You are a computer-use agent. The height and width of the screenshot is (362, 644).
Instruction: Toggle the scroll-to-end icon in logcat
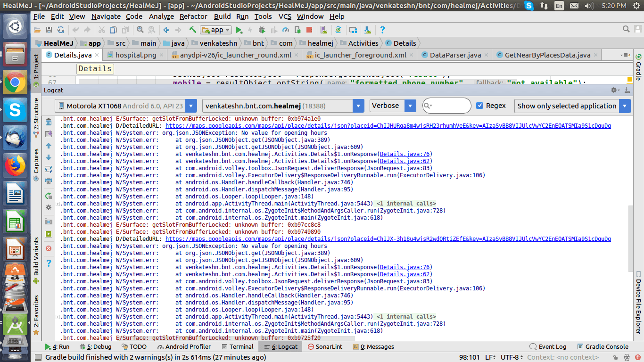[x=48, y=134]
